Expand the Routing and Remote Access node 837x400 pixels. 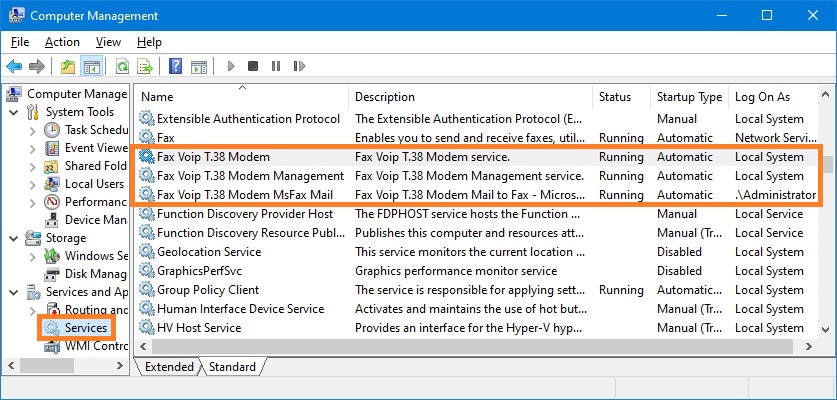pyautogui.click(x=33, y=310)
